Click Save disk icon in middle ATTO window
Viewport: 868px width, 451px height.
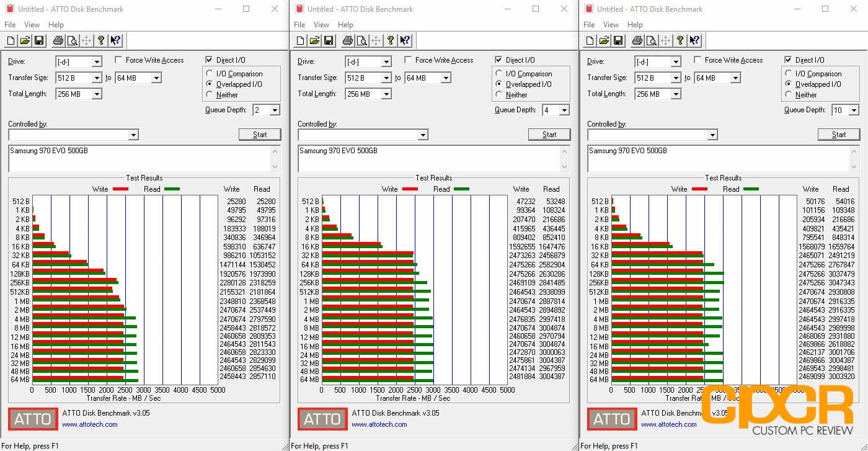click(x=328, y=41)
